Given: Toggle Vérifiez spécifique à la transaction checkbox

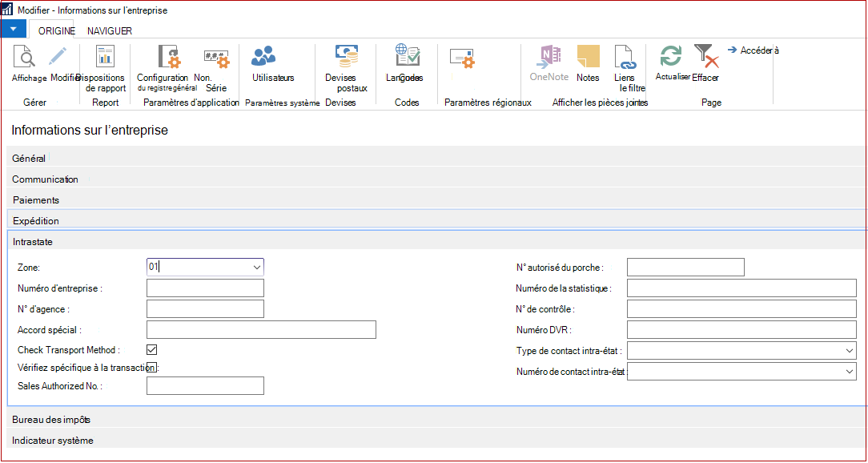Looking at the screenshot, I should [153, 367].
